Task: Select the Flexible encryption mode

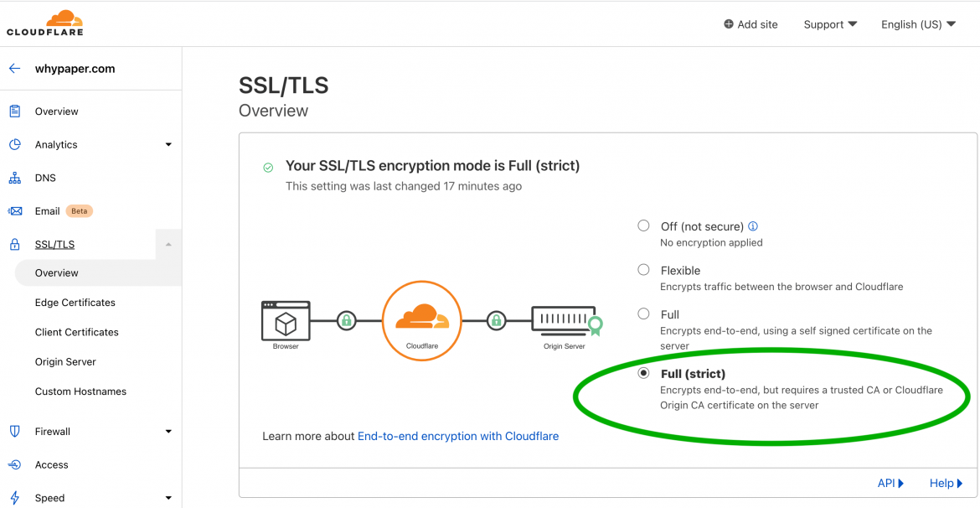Action: coord(643,269)
